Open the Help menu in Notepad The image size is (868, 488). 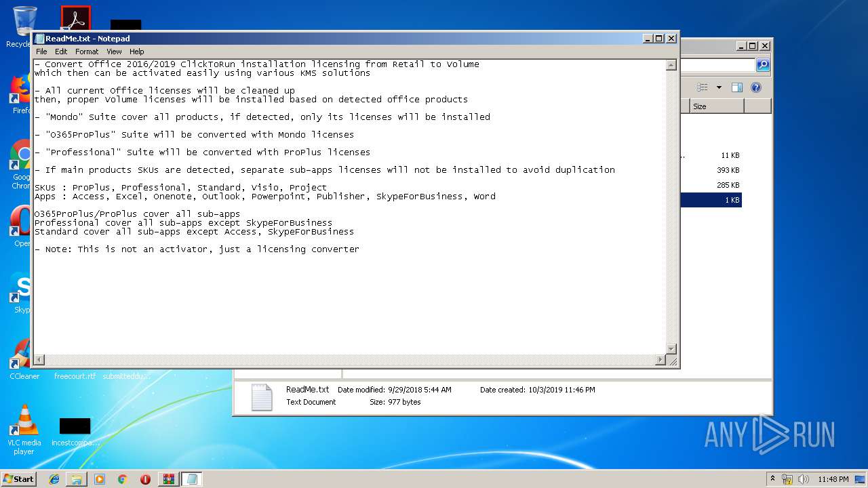[137, 52]
